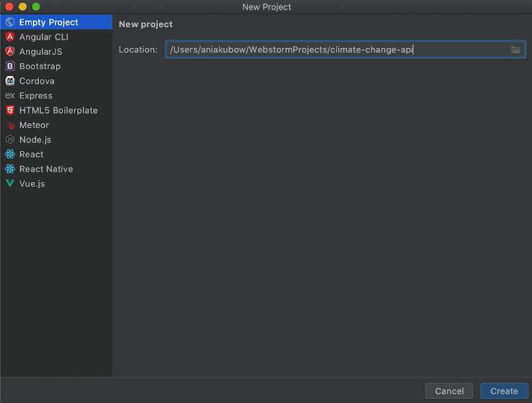Click the AngularJS shield icon
532x403 pixels.
pos(10,51)
